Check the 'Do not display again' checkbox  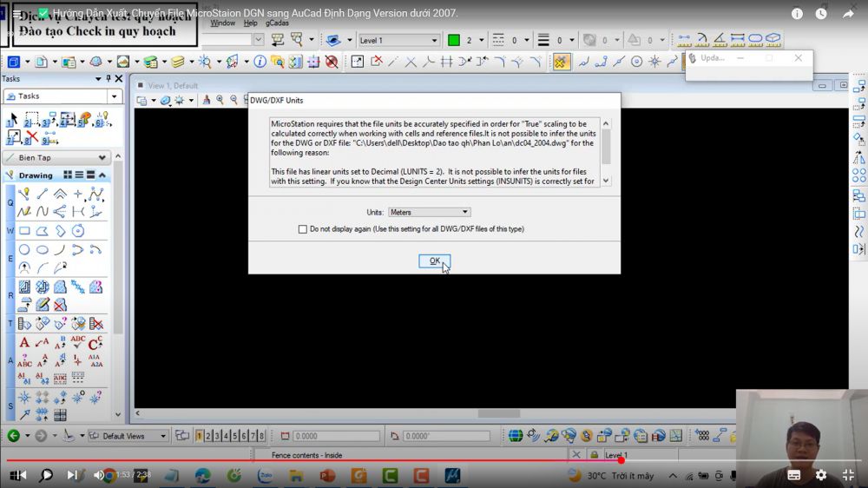(302, 228)
